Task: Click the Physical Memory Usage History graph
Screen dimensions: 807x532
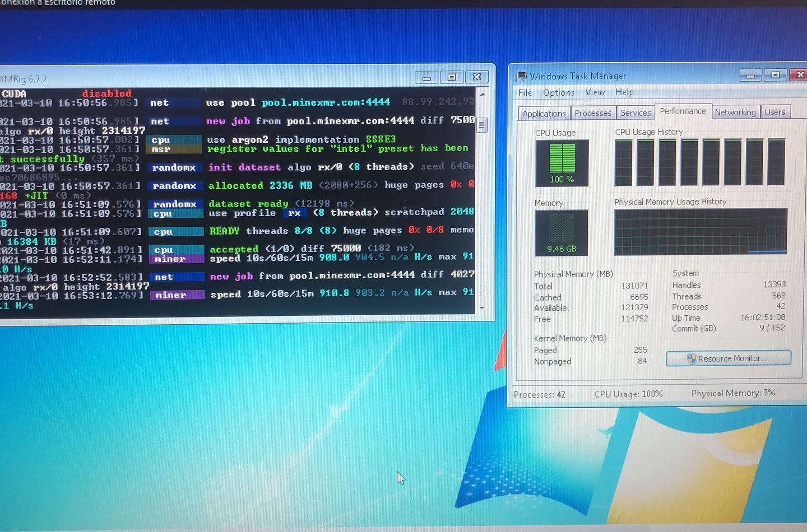Action: pyautogui.click(x=701, y=232)
